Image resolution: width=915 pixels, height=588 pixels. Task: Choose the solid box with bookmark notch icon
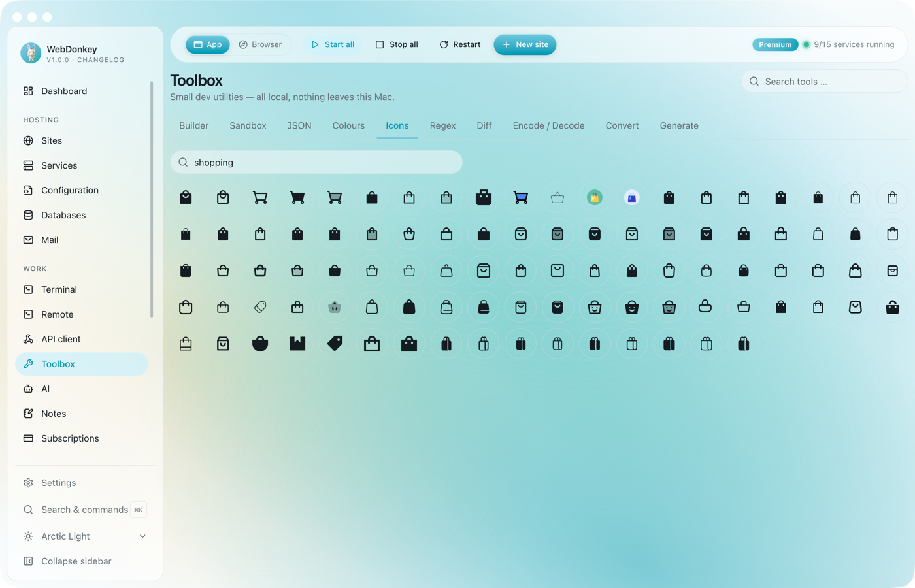pyautogui.click(x=297, y=344)
